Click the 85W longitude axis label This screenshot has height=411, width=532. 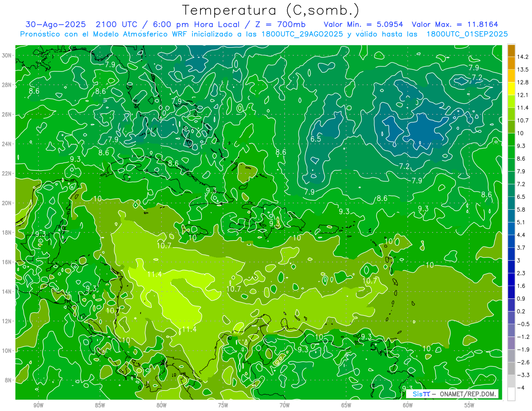100,405
